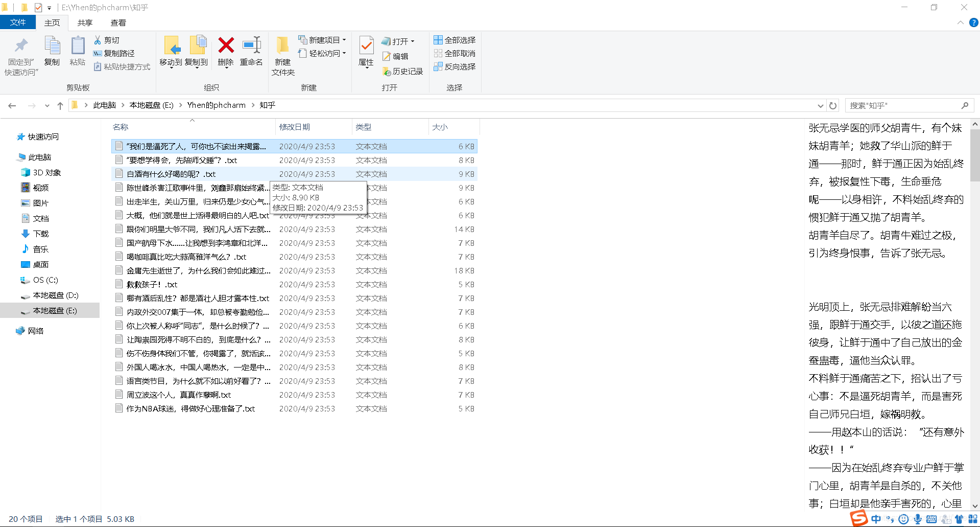
Task: Expand address bar history dropdown
Action: click(820, 106)
